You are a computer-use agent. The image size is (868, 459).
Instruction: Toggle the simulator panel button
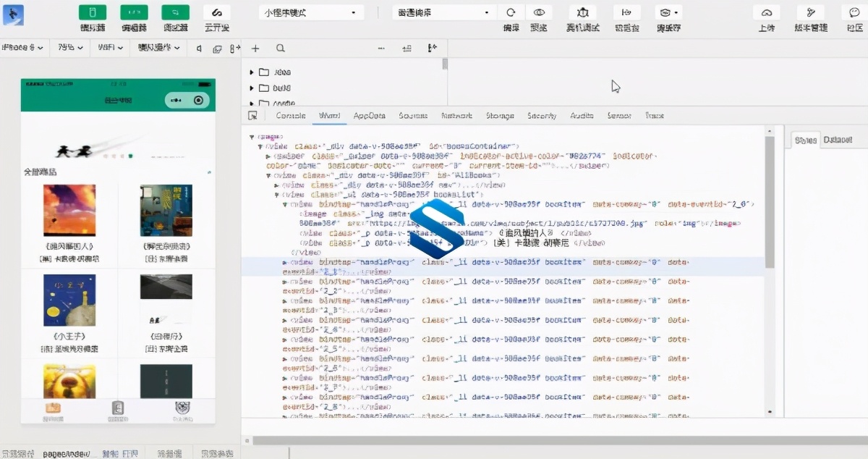pyautogui.click(x=92, y=12)
